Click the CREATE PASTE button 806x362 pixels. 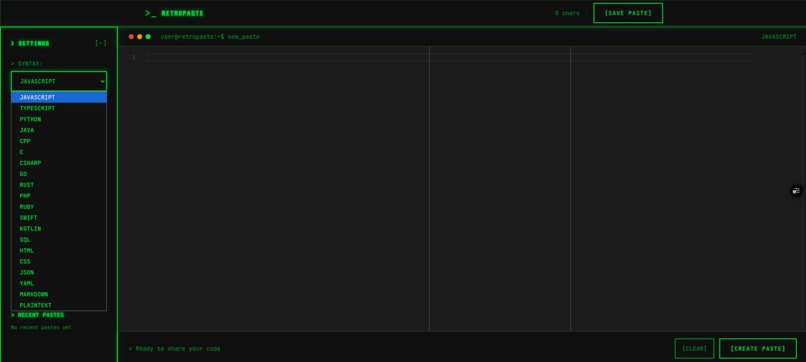point(758,349)
